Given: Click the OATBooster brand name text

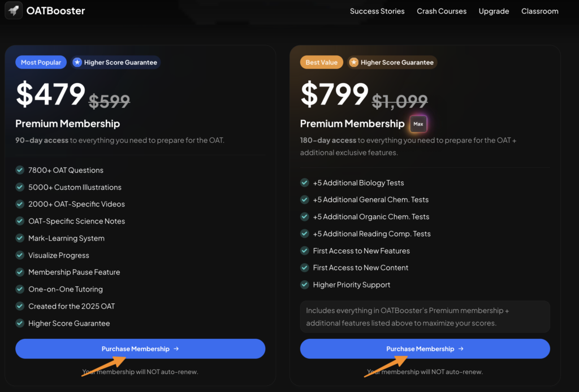Looking at the screenshot, I should coord(56,11).
